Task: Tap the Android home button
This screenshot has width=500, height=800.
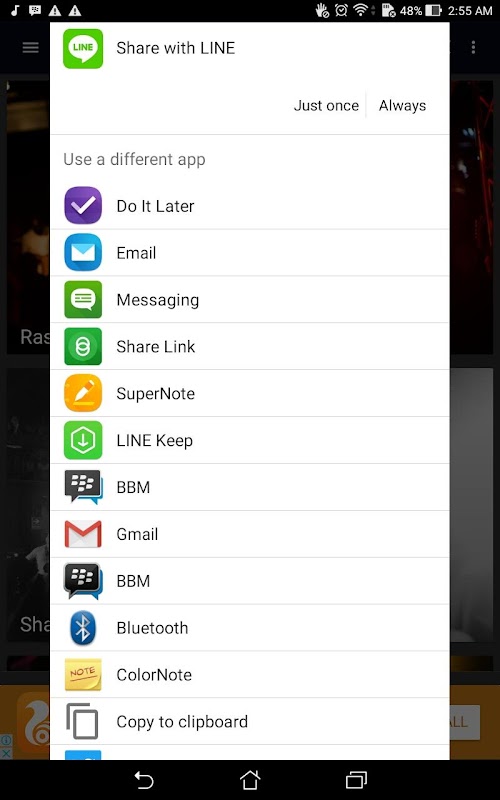Action: (x=250, y=780)
